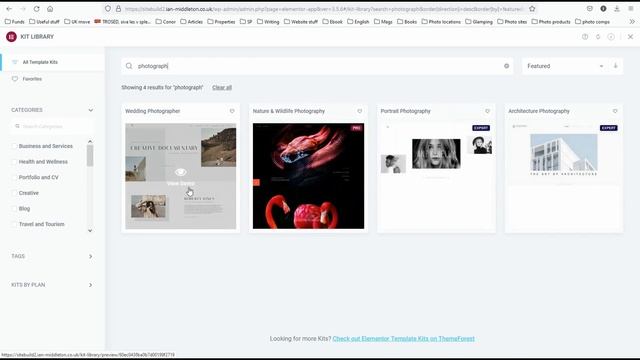Close the Kit Library with X icon
The width and height of the screenshot is (640, 360).
[x=630, y=37]
